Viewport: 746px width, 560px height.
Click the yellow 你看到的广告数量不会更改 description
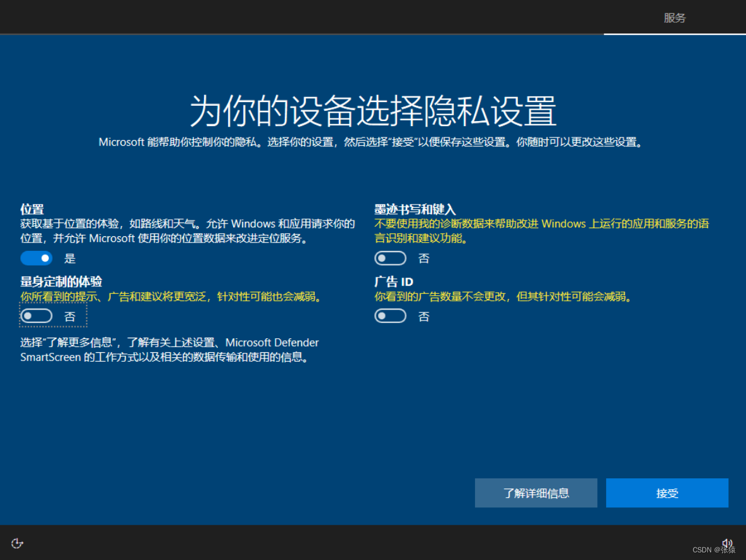click(x=504, y=297)
